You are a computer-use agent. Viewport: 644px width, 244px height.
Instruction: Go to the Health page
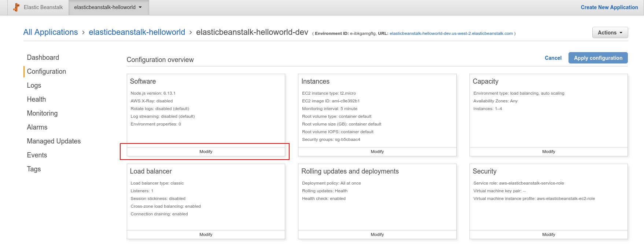(x=36, y=99)
